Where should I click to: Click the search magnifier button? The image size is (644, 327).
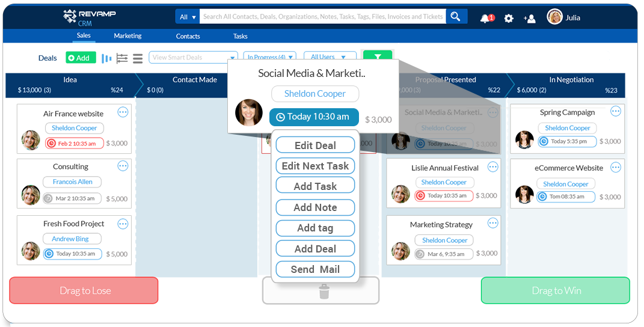point(456,17)
